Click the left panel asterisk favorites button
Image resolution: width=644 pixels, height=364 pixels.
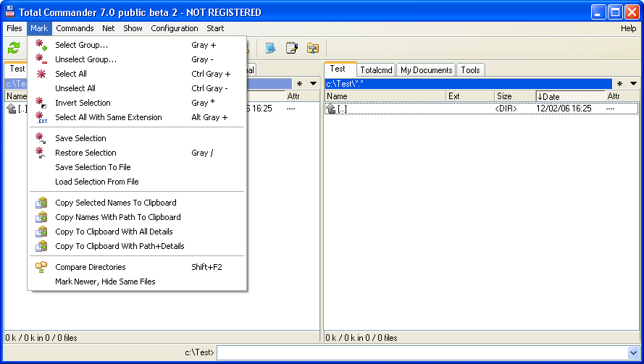300,84
